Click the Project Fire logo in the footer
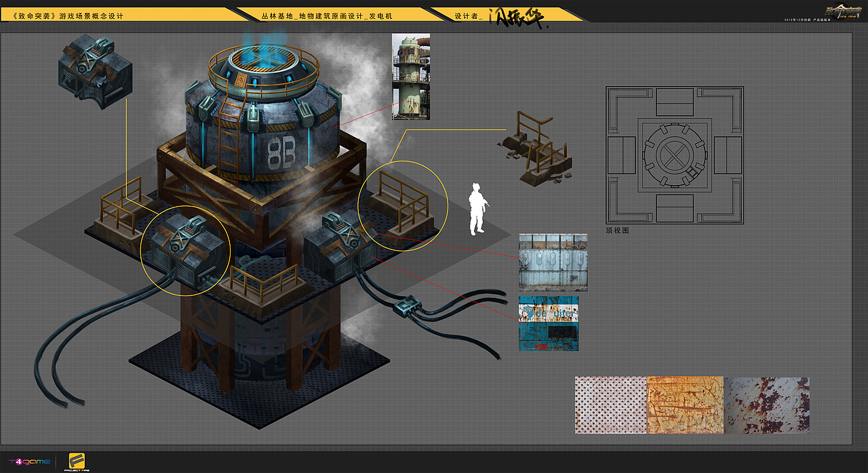Viewport: 868px width, 473px height. [77, 461]
